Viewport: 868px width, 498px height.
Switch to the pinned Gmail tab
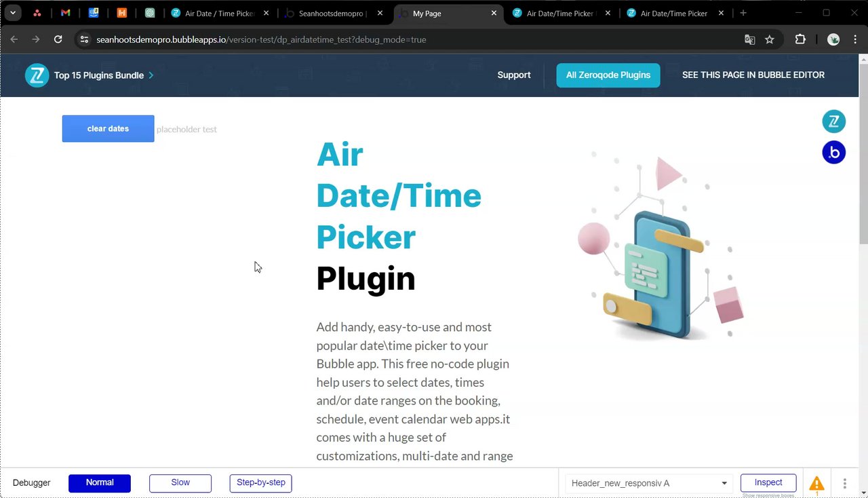pyautogui.click(x=65, y=13)
